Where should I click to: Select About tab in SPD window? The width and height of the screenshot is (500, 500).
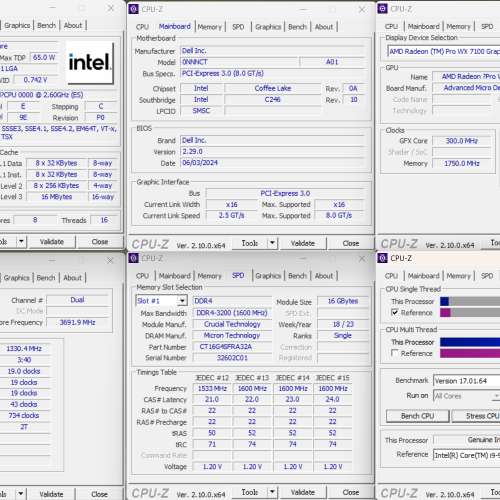click(324, 276)
